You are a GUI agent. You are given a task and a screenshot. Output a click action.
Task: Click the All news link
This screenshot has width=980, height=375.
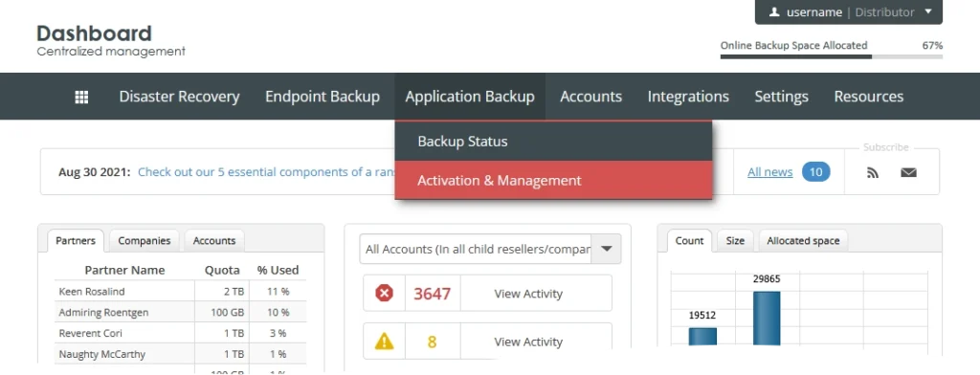[770, 172]
